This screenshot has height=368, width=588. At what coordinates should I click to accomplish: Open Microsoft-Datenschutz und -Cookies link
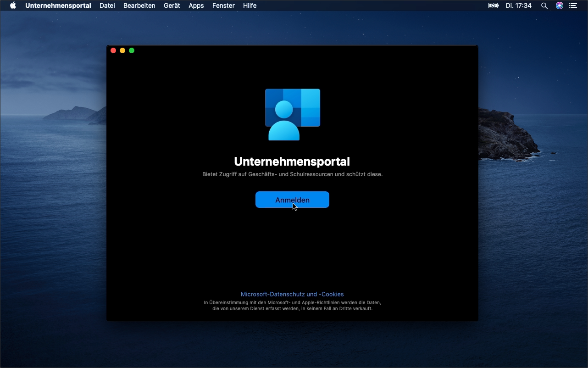[x=292, y=294]
